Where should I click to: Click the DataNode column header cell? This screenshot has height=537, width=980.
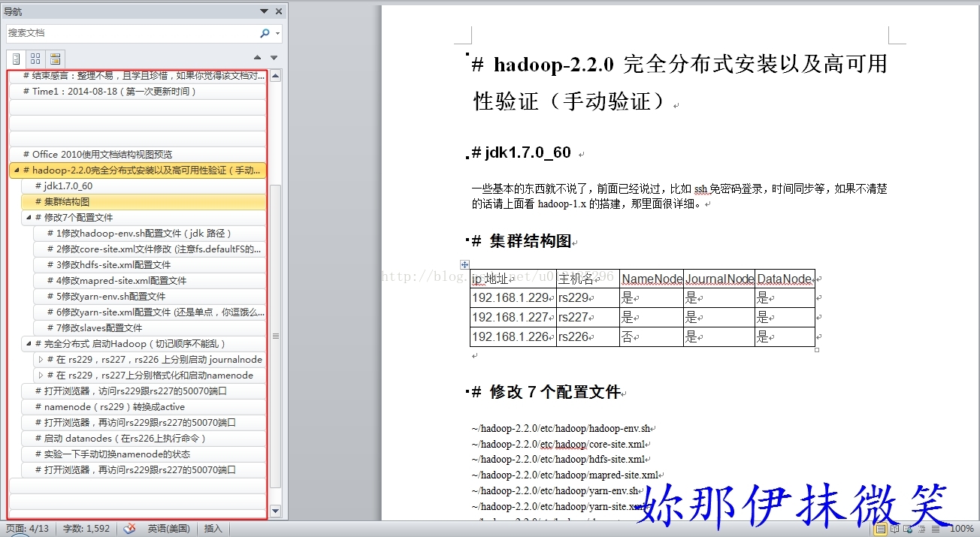[785, 279]
